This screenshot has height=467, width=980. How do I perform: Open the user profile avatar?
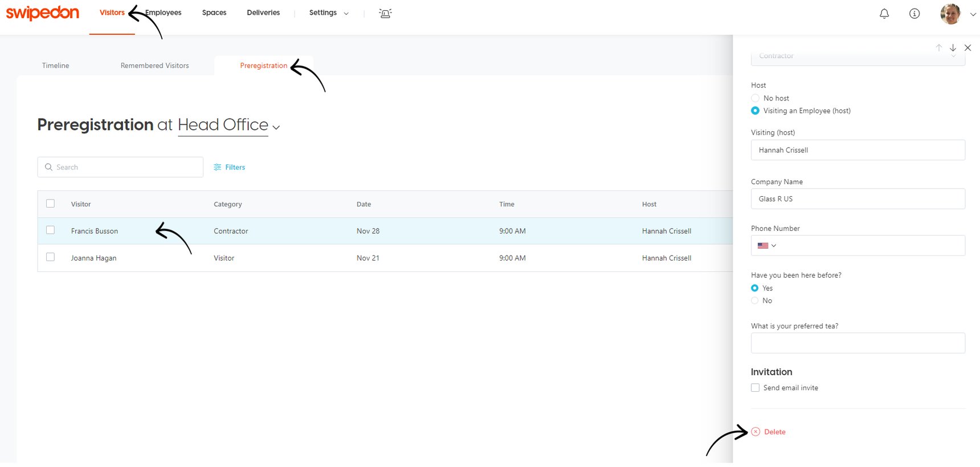950,14
